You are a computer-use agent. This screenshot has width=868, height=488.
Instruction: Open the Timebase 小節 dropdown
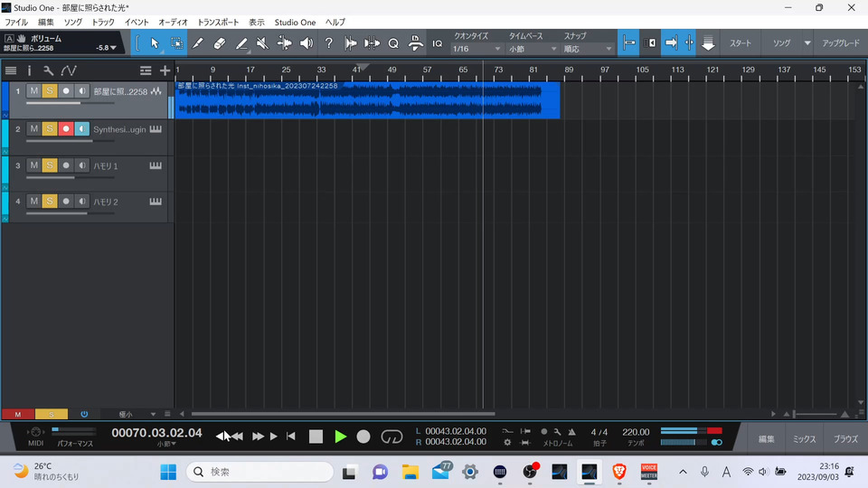533,49
